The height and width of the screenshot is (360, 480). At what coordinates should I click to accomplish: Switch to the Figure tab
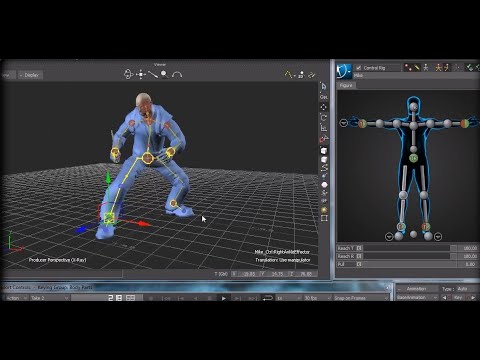346,85
